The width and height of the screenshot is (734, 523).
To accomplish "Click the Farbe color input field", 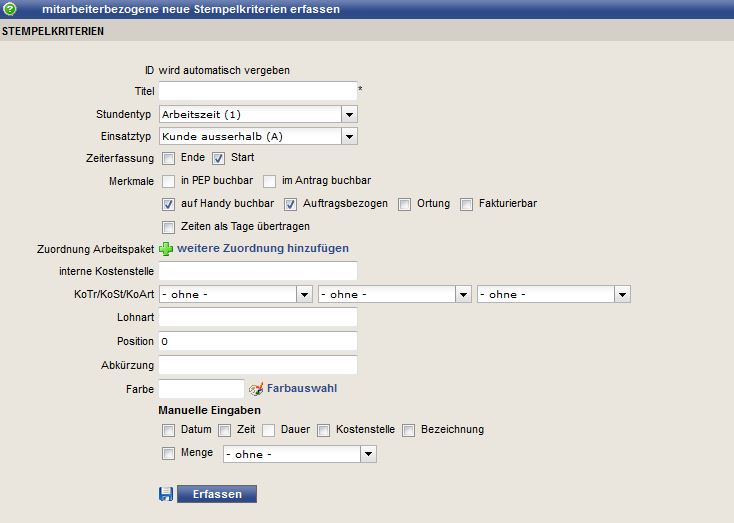I will click(x=201, y=389).
